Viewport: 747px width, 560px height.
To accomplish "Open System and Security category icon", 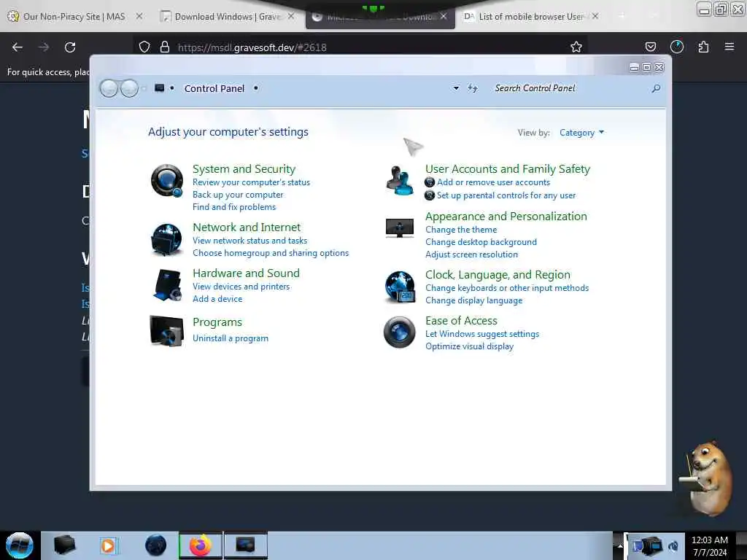I will point(167,181).
